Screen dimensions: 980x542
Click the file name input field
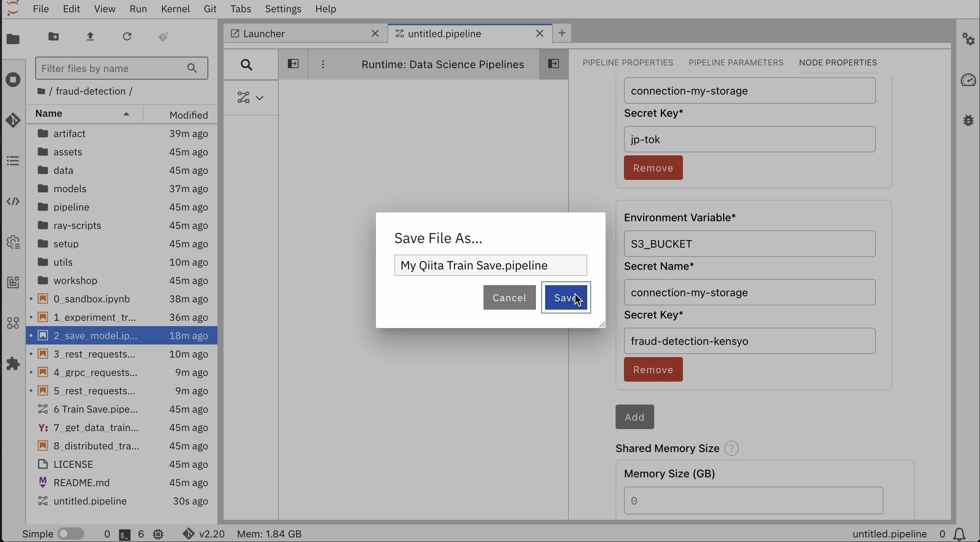pyautogui.click(x=490, y=265)
